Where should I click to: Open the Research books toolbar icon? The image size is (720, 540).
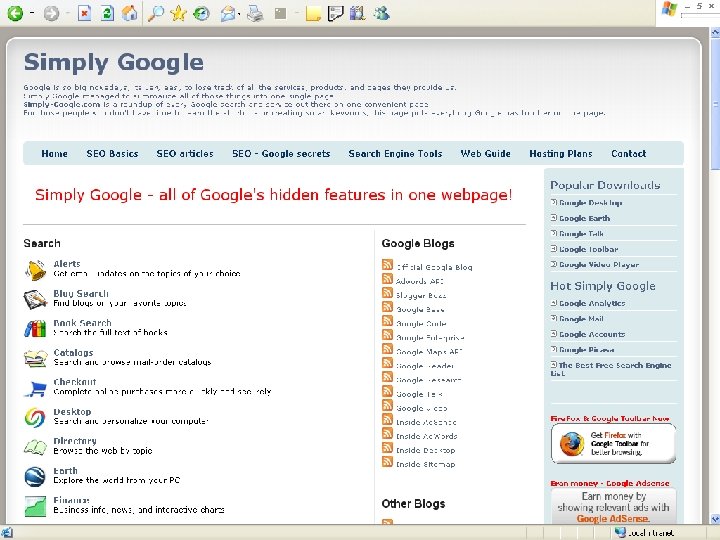358,13
